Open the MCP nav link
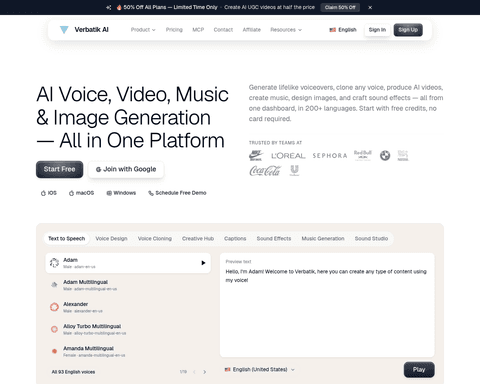This screenshot has height=384, width=480. pyautogui.click(x=198, y=30)
